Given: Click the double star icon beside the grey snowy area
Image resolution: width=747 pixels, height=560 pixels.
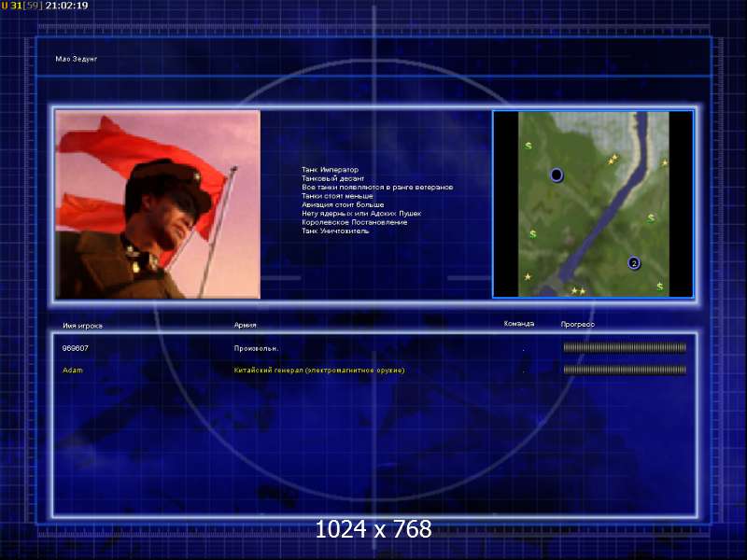Looking at the screenshot, I should coord(613,159).
